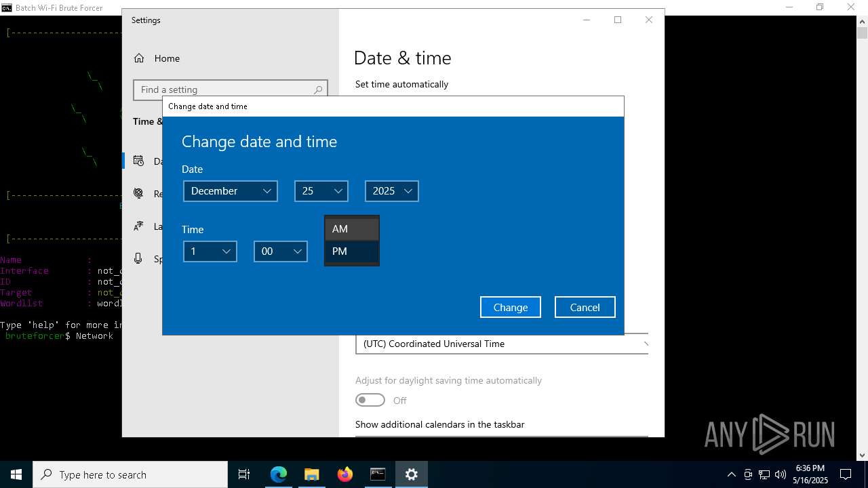Click the meet-now tray icon
This screenshot has height=488, width=868.
[748, 474]
